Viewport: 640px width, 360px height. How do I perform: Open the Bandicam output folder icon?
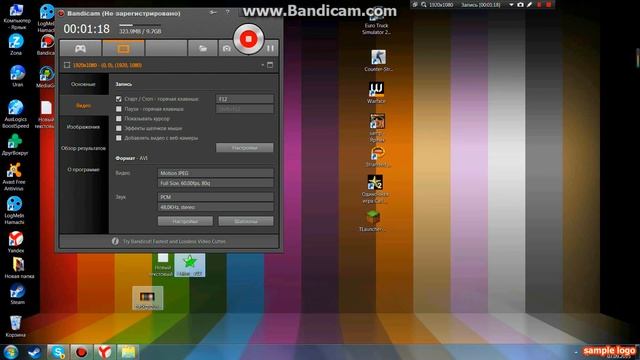202,49
